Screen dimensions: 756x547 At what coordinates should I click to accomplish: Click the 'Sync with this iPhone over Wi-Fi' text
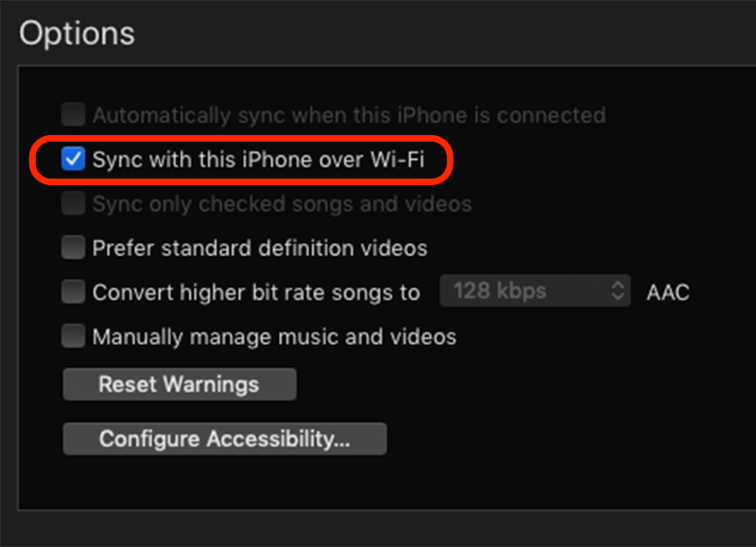(x=258, y=160)
